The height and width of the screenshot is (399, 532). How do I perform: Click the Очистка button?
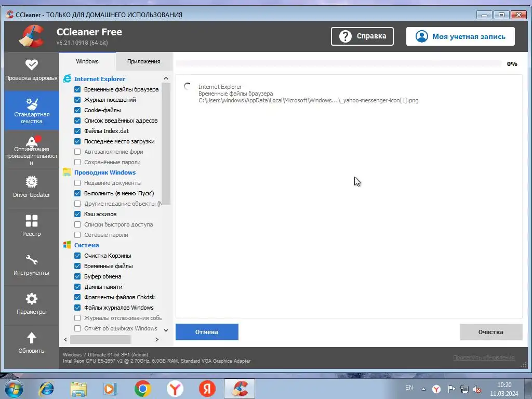point(490,332)
